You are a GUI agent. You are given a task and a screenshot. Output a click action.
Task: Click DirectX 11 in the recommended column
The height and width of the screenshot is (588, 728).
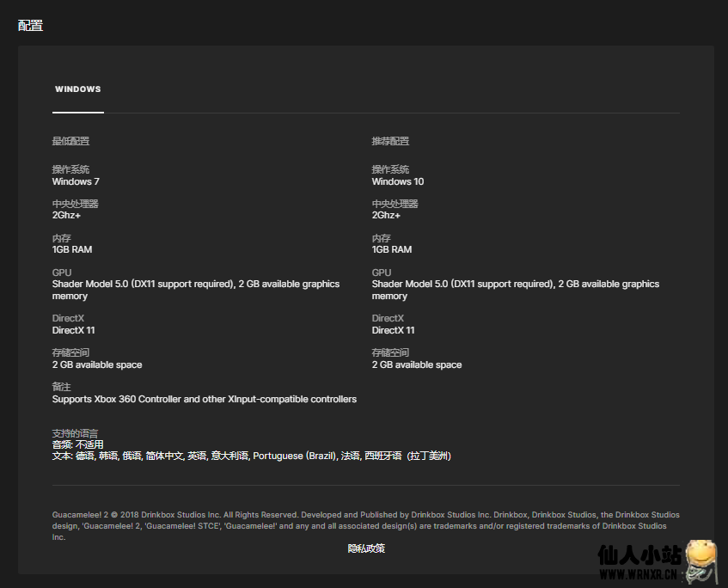coord(393,330)
